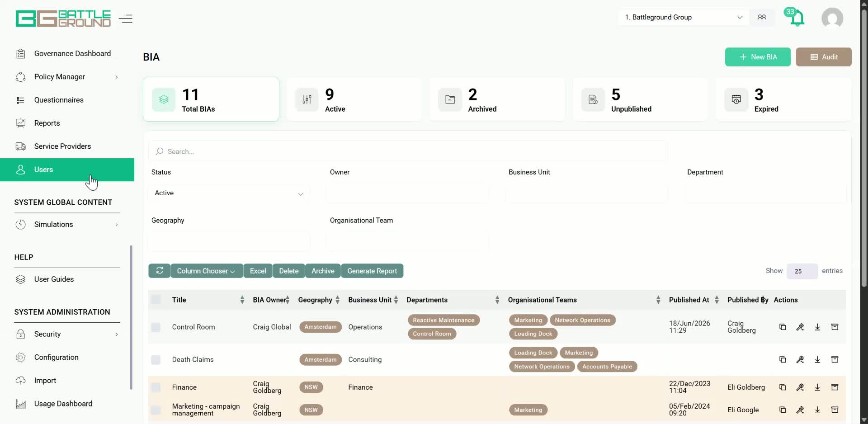
Task: Select Users in the sidebar
Action: [x=67, y=170]
